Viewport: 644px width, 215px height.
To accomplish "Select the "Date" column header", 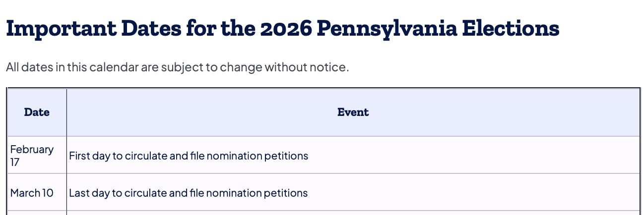I will [x=37, y=112].
